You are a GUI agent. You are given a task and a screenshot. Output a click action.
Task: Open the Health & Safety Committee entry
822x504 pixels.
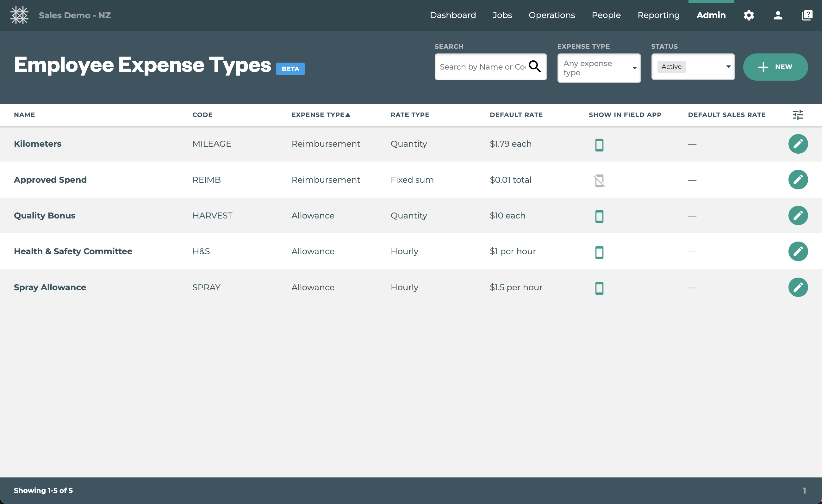[x=73, y=251]
